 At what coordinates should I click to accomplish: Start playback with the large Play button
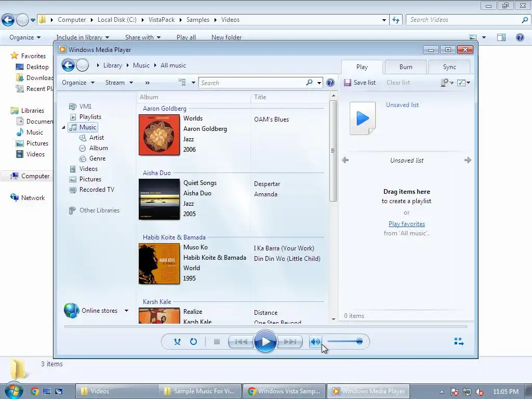point(265,342)
